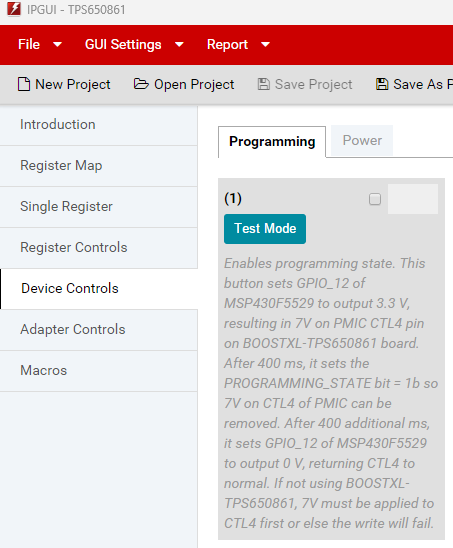
Task: Switch to the Power tab
Action: pos(362,140)
